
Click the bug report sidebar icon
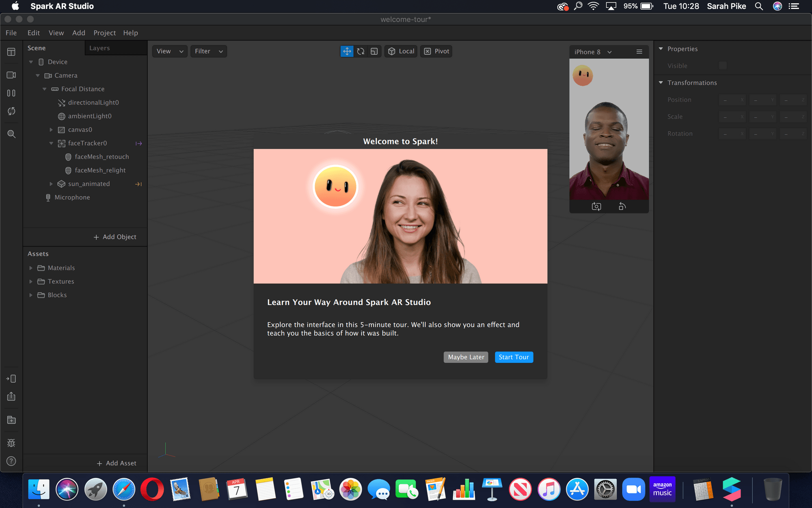(x=11, y=443)
